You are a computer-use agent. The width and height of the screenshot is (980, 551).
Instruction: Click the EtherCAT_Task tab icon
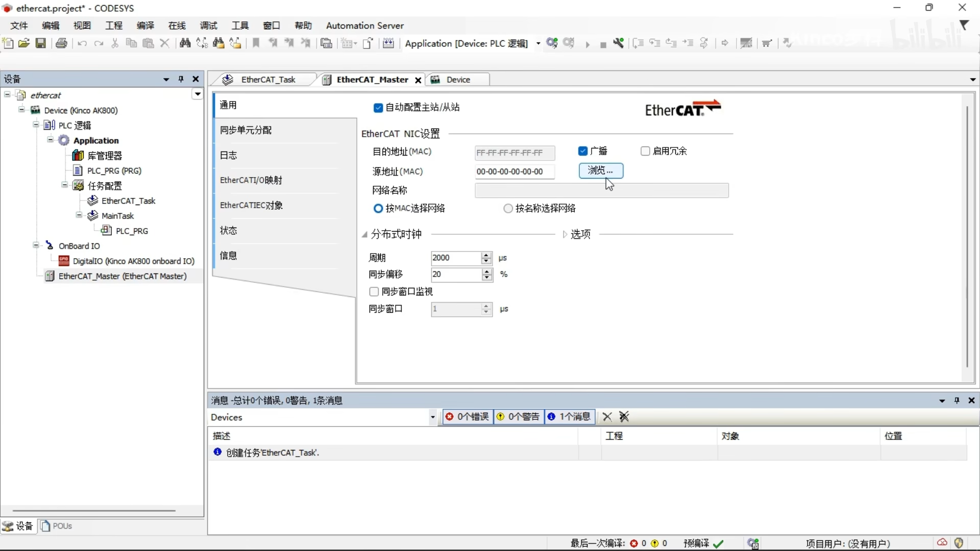click(x=228, y=80)
